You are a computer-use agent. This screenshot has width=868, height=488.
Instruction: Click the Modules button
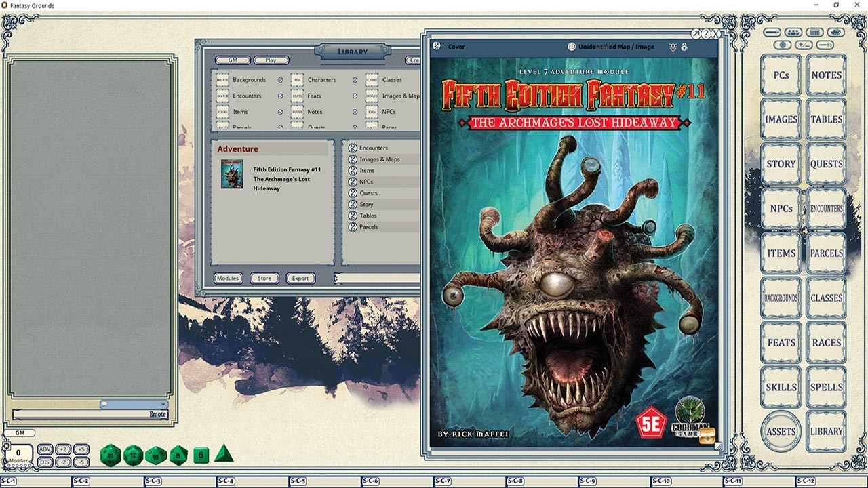tap(228, 278)
